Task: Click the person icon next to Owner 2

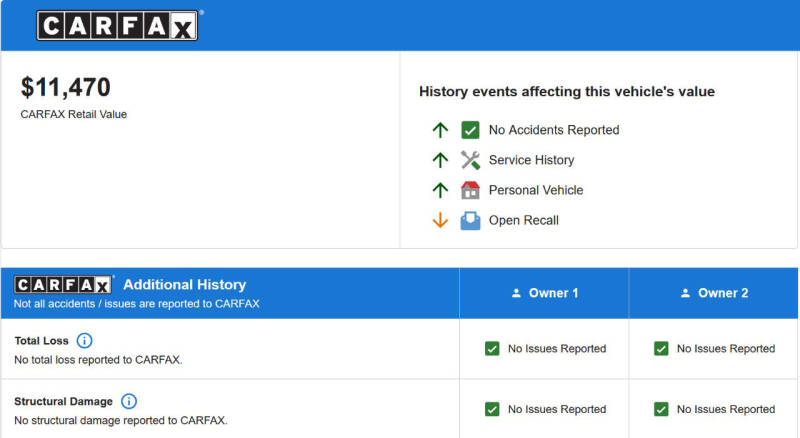Action: click(685, 293)
